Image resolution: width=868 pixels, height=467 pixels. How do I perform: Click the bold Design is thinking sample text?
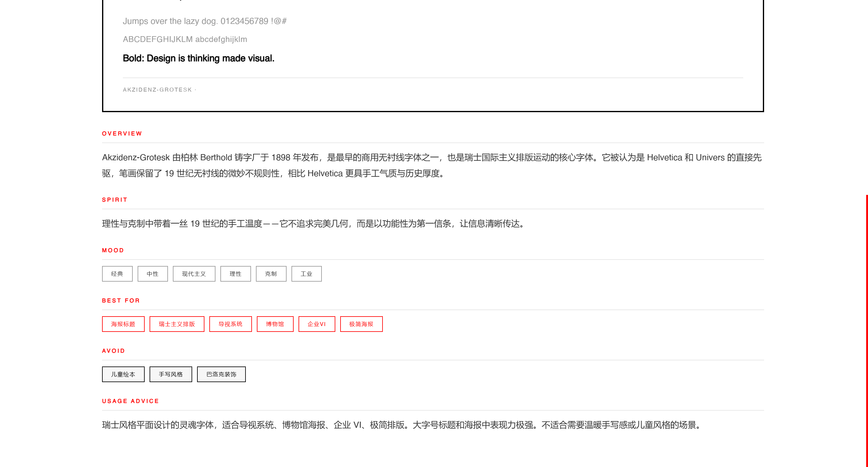point(198,58)
